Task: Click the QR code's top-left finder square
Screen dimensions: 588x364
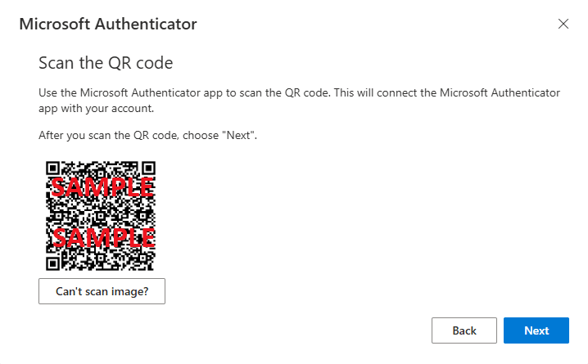Action: click(53, 168)
